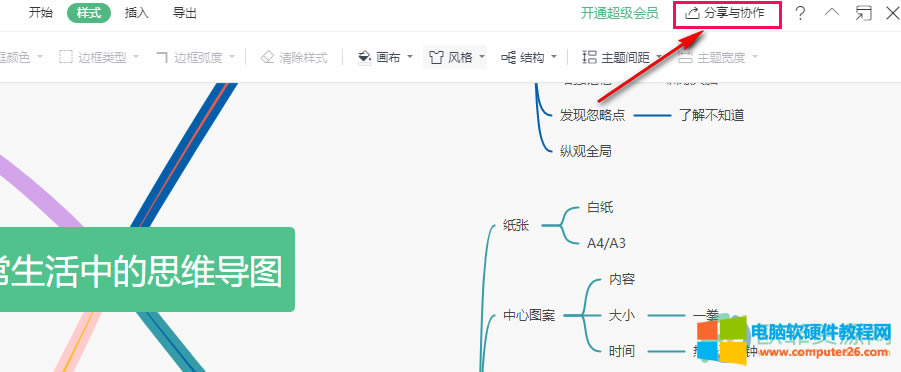The height and width of the screenshot is (372, 901).
Task: Expand the border color dropdown arrow
Action: 40,57
